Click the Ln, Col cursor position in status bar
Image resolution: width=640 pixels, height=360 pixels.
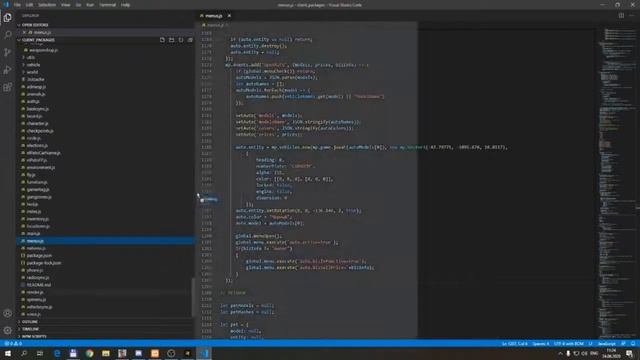point(515,344)
